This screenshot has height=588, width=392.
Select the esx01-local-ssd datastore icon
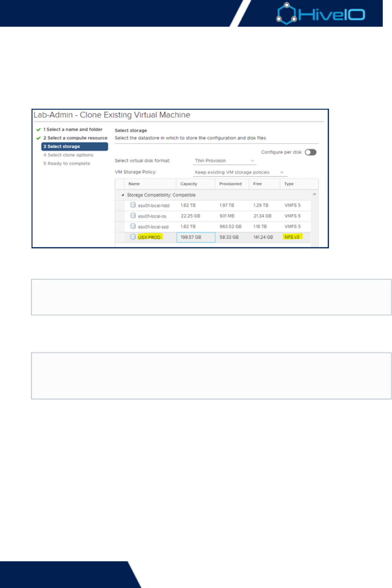point(133,226)
